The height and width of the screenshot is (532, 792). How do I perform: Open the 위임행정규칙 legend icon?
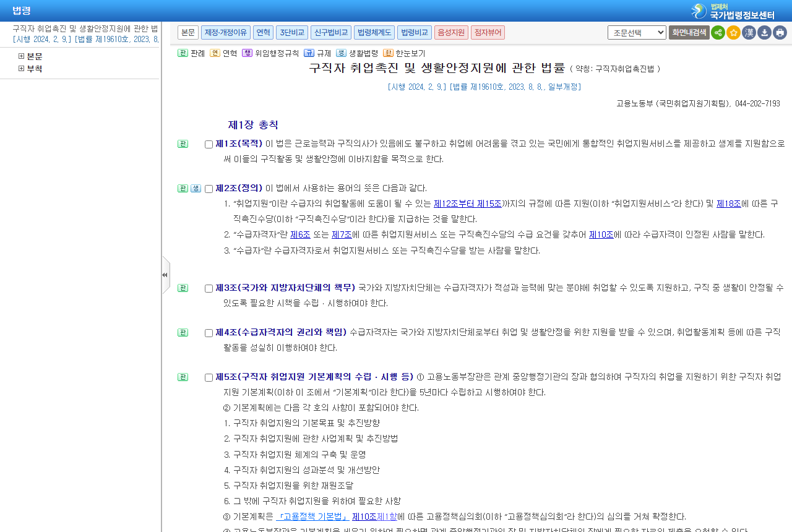click(x=247, y=53)
